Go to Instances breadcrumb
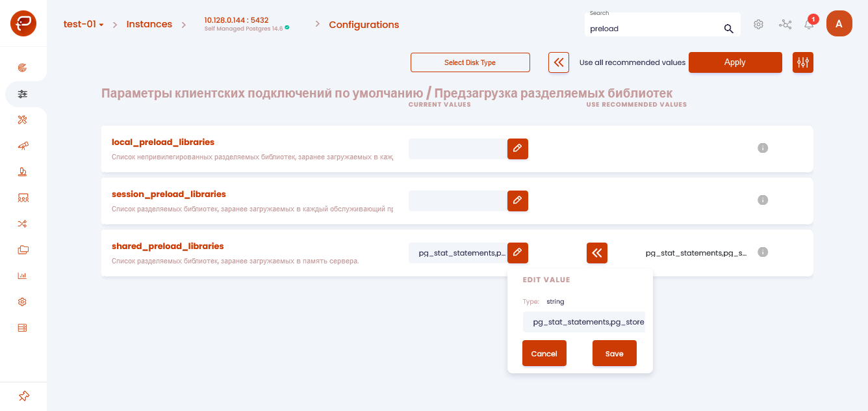The image size is (868, 411). coord(149,24)
